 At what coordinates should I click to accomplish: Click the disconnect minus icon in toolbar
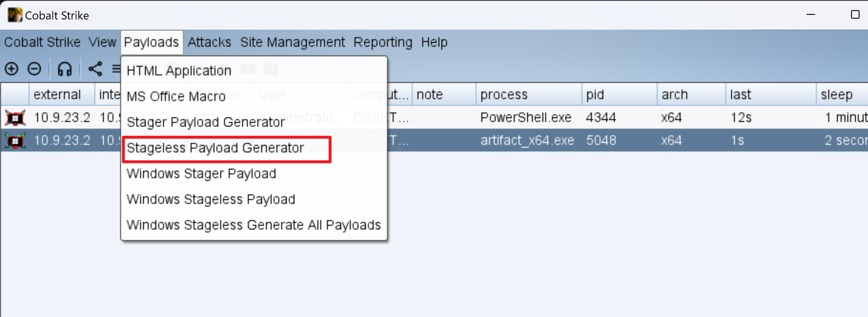tap(34, 69)
